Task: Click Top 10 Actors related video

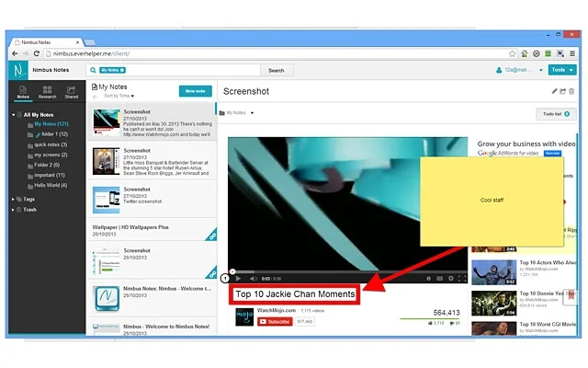Action: (x=524, y=272)
